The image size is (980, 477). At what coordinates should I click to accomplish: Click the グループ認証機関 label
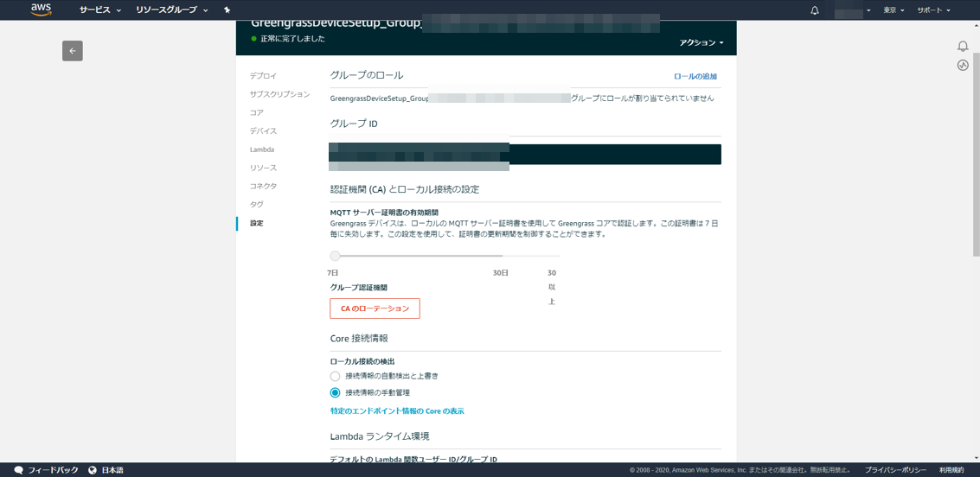[x=359, y=288]
